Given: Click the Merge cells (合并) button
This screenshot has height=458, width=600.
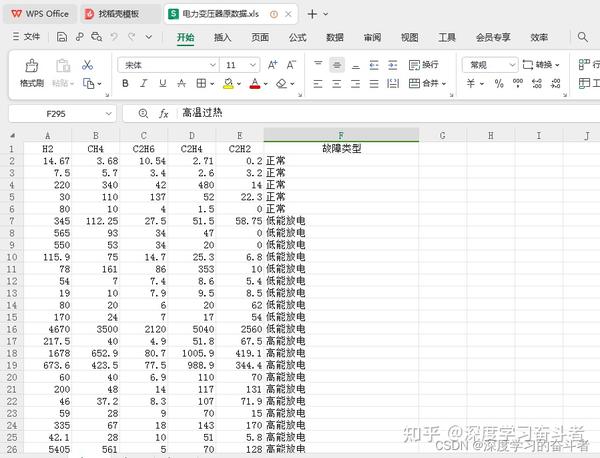Looking at the screenshot, I should 424,83.
